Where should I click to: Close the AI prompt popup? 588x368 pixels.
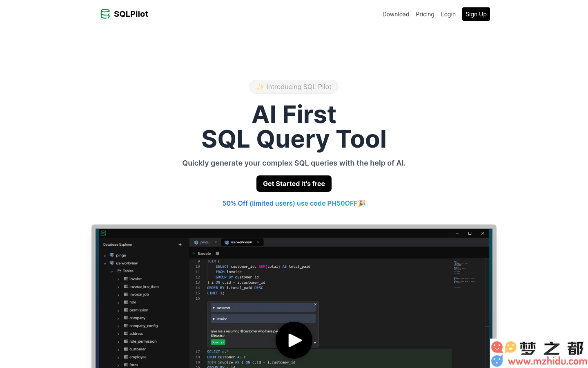[315, 304]
